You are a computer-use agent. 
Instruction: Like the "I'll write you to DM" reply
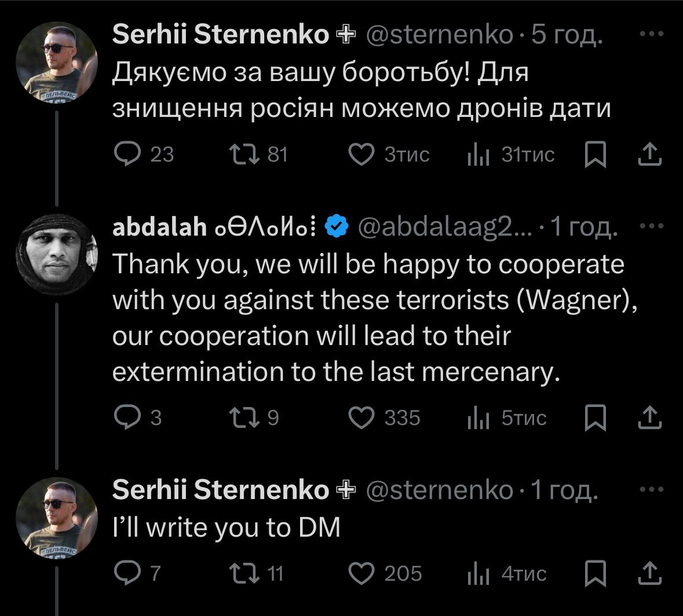[x=363, y=573]
